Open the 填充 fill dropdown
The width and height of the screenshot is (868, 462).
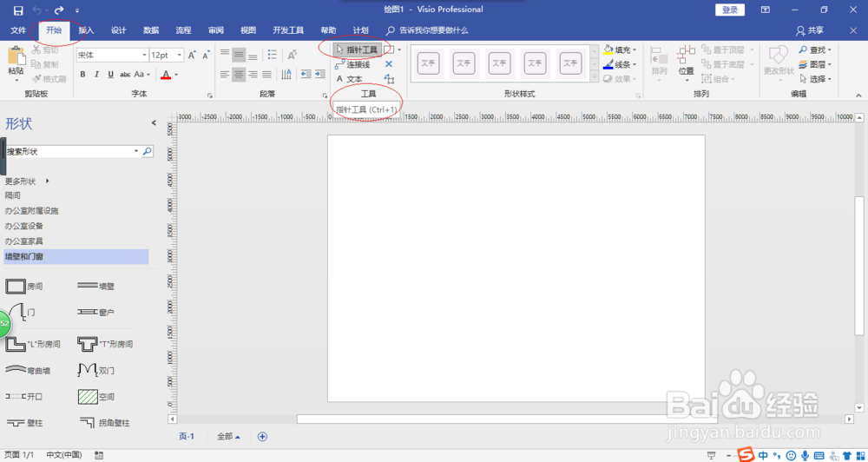click(620, 49)
